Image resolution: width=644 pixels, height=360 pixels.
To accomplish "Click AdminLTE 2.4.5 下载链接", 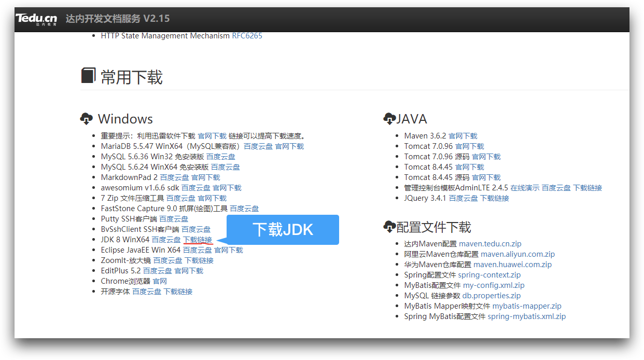I will 588,188.
